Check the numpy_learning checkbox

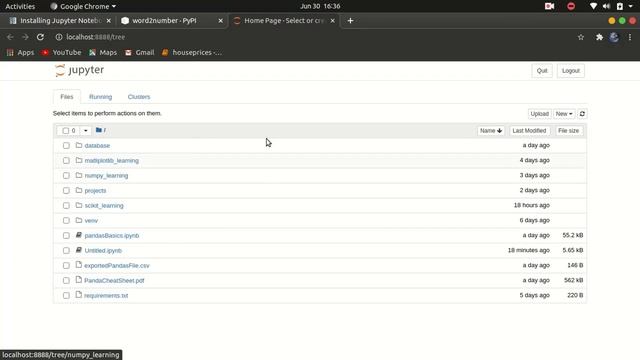tap(66, 176)
